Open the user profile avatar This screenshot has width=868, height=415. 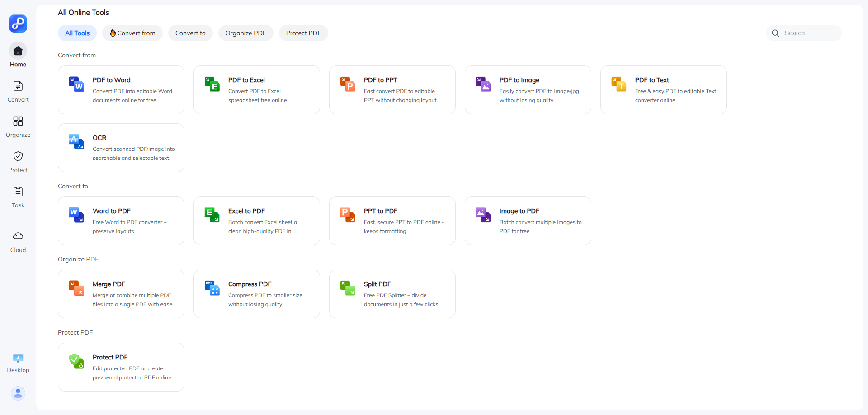[x=18, y=393]
